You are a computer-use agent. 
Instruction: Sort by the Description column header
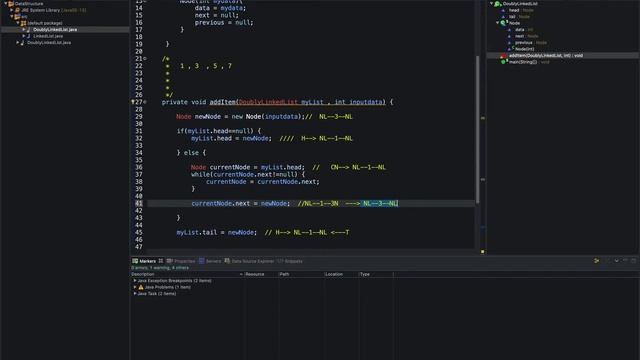point(187,274)
